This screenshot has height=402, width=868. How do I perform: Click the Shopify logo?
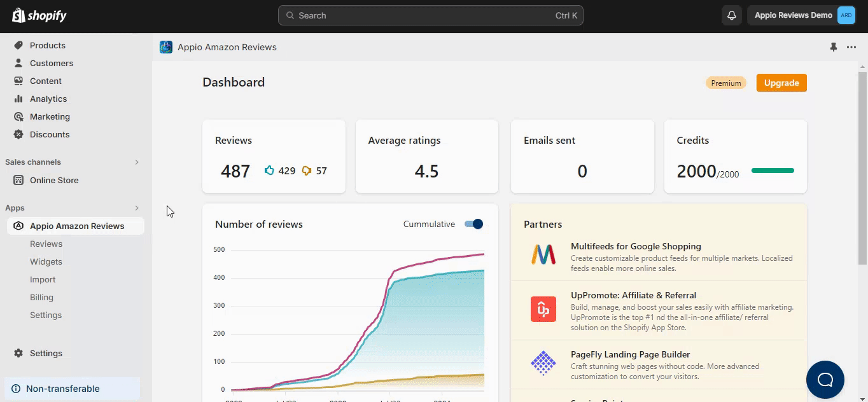coord(39,15)
